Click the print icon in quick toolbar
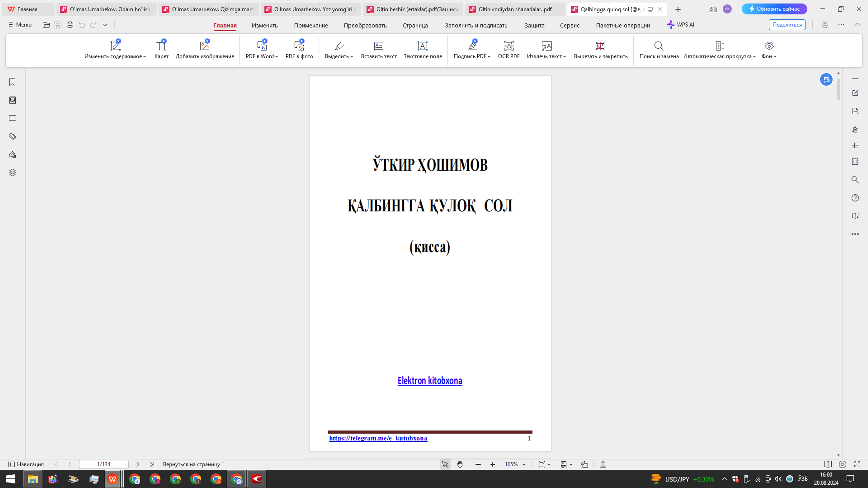868x488 pixels. point(70,25)
